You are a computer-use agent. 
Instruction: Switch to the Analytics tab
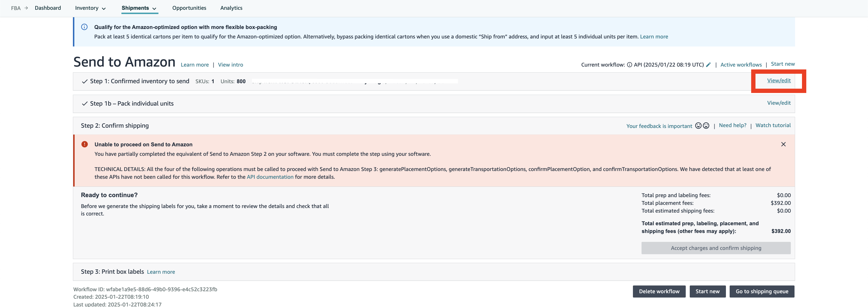[x=231, y=8]
